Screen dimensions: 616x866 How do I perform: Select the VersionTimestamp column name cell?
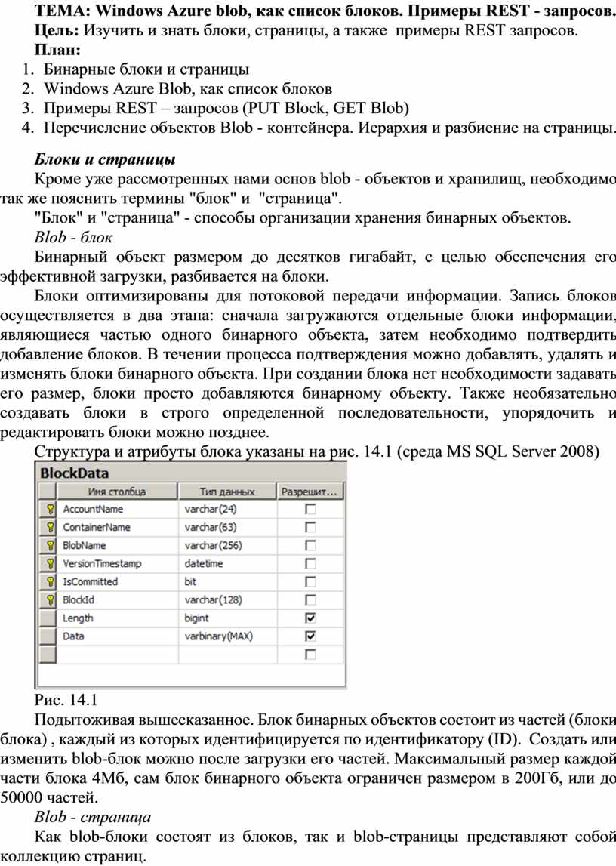117,563
